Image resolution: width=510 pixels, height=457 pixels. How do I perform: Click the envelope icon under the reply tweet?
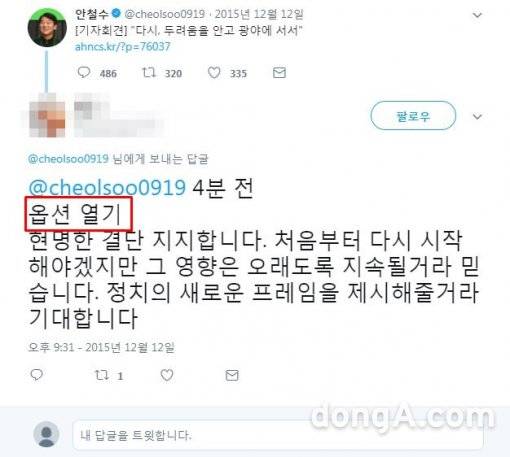pos(232,375)
